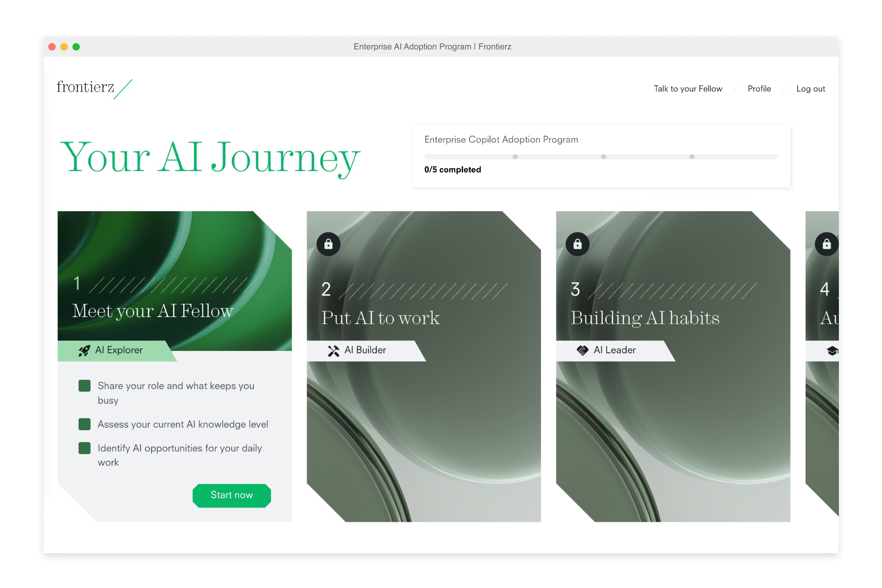Viewport: 882px width, 588px height.
Task: Click the third dot on the progress bar
Action: [692, 157]
